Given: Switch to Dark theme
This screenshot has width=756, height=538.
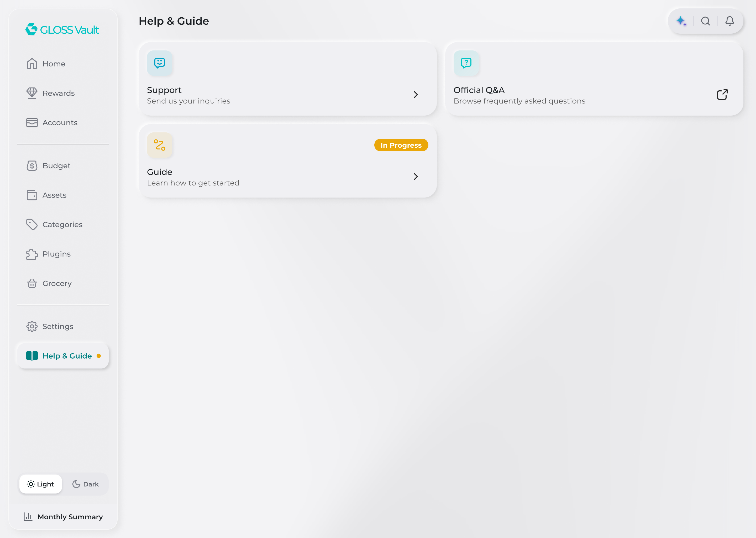Looking at the screenshot, I should point(85,484).
